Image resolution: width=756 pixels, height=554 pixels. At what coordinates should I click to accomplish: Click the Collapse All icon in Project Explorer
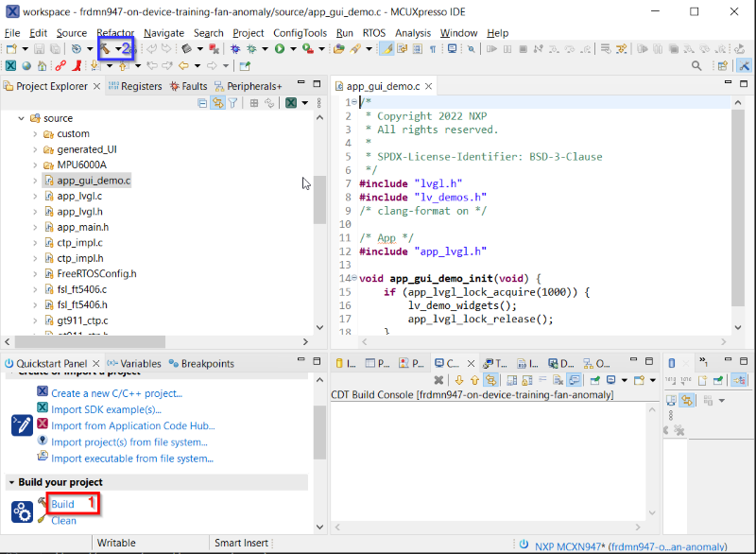pyautogui.click(x=202, y=103)
